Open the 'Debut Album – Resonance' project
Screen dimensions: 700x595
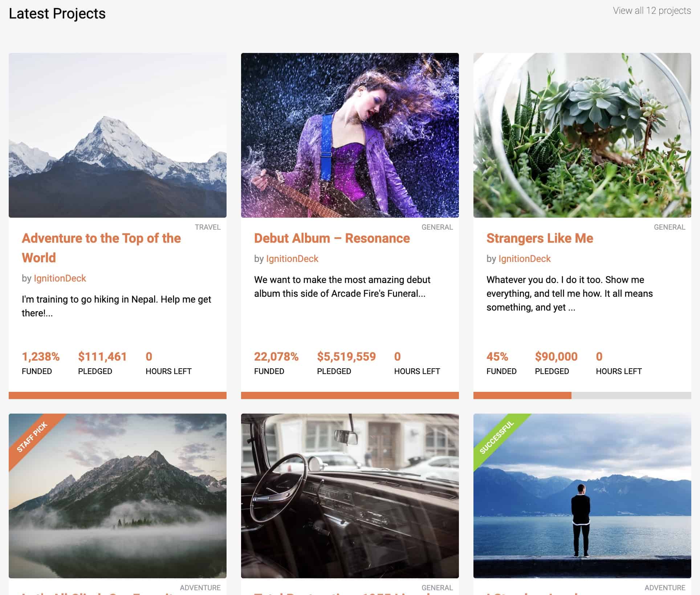(331, 238)
